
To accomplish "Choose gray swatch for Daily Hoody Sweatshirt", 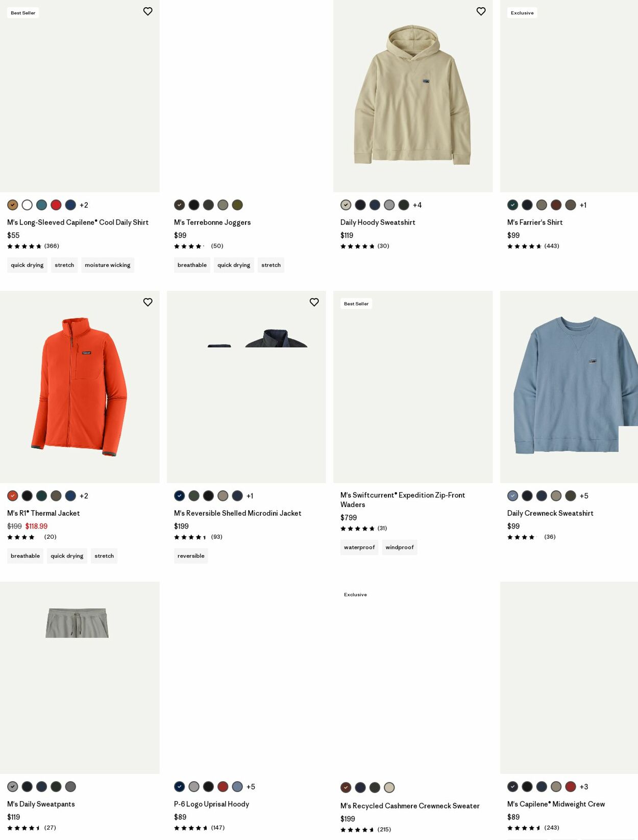I will (389, 205).
